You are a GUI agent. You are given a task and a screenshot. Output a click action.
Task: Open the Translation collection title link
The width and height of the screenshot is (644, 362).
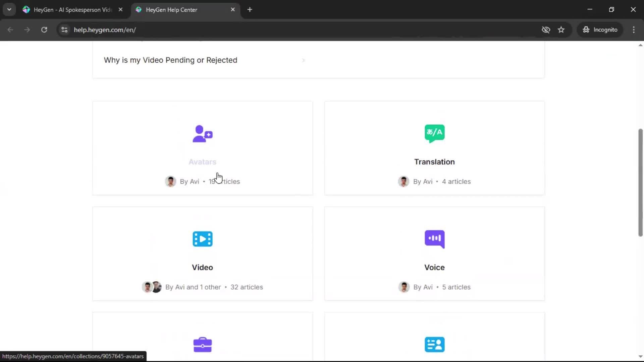pyautogui.click(x=434, y=162)
